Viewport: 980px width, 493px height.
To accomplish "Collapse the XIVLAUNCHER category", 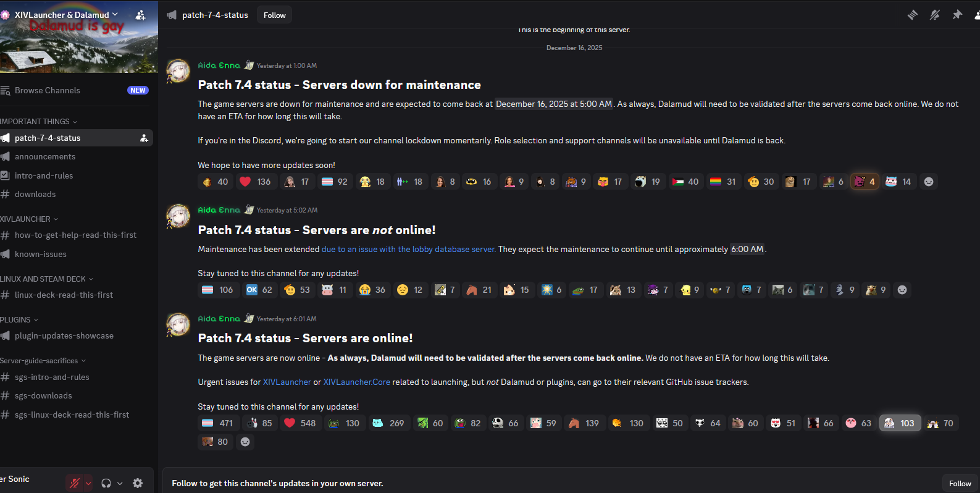I will pos(29,219).
